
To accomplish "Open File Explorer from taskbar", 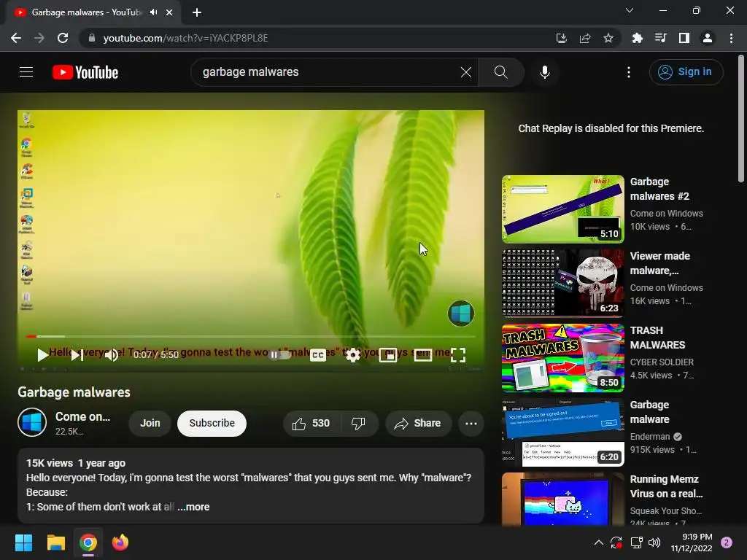I will 55,542.
